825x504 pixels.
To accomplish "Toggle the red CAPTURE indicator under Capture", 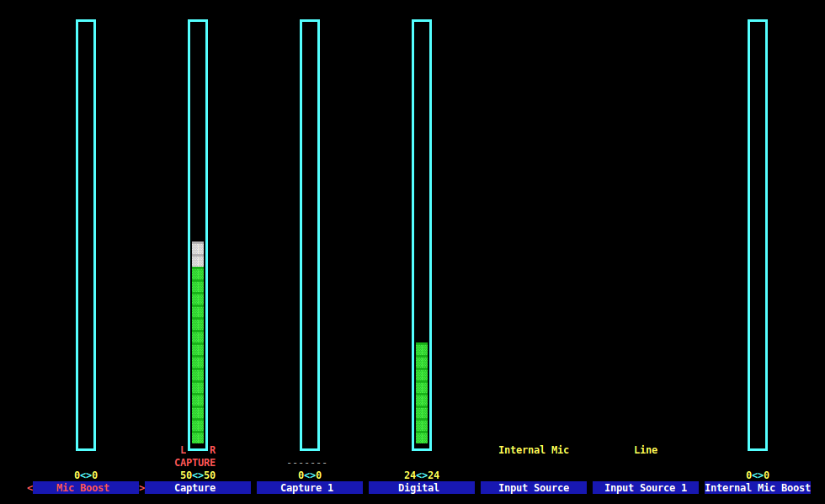I will pyautogui.click(x=195, y=463).
